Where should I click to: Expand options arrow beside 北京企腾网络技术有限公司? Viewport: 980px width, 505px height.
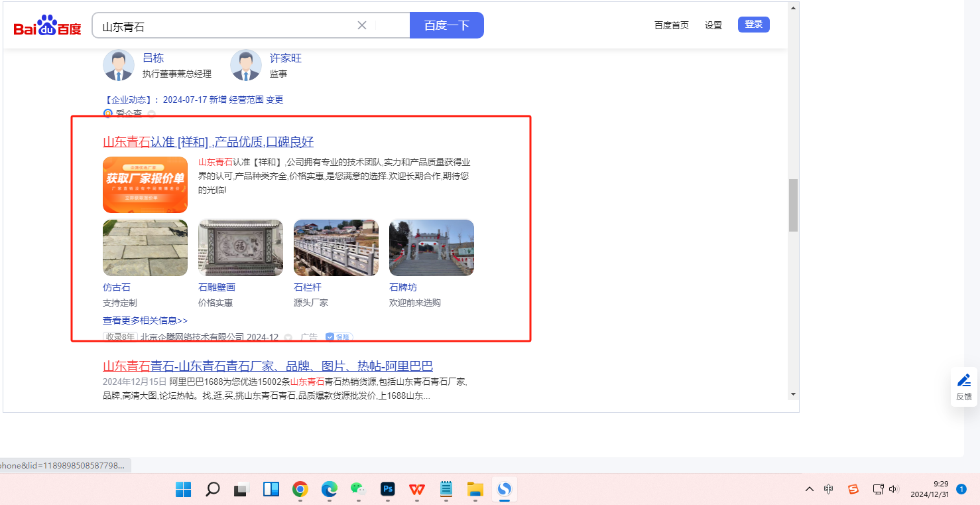[x=288, y=337]
